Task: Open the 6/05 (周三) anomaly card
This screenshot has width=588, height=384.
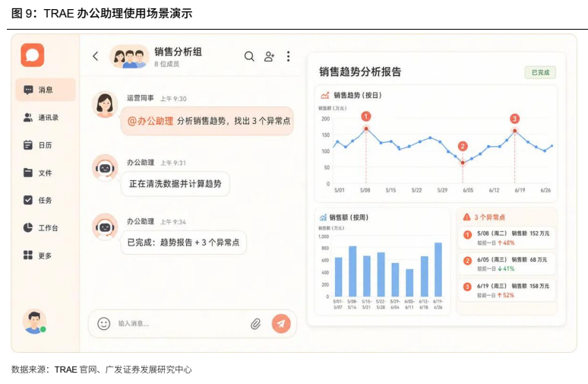Action: [506, 264]
